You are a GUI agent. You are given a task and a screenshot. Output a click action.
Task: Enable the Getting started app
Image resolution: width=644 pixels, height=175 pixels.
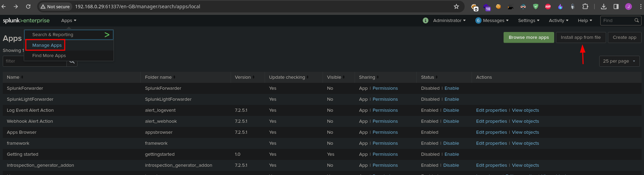tap(452, 154)
